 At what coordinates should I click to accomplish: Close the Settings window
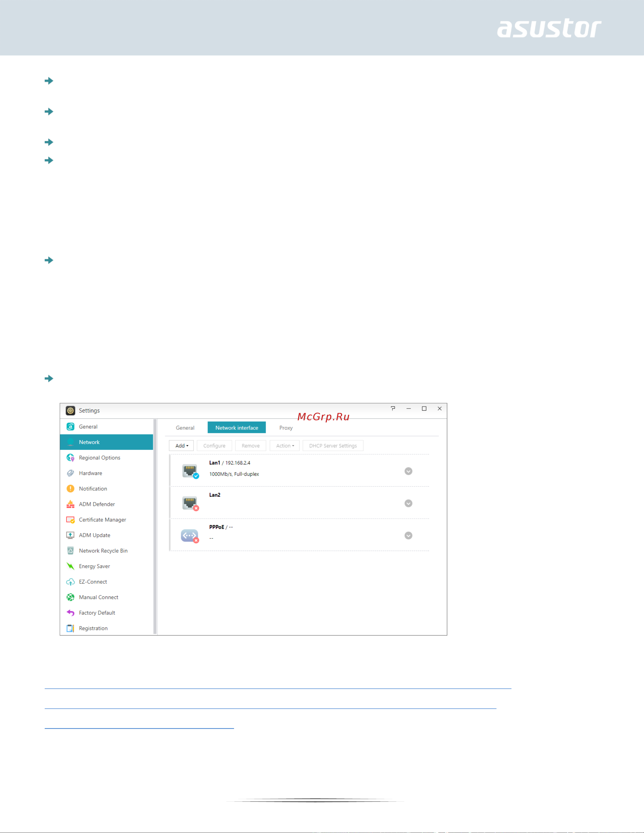[x=439, y=408]
